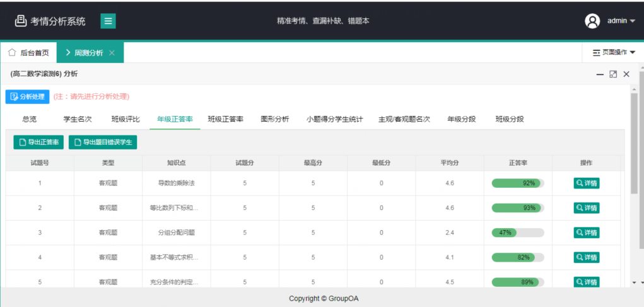Maximize the analysis panel using expand icon

pyautogui.click(x=613, y=74)
